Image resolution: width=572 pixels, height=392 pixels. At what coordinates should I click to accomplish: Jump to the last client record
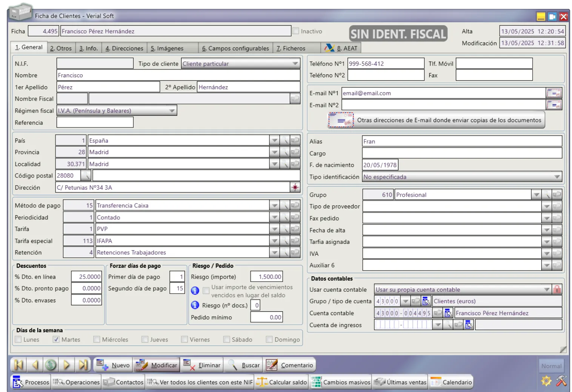(83, 365)
